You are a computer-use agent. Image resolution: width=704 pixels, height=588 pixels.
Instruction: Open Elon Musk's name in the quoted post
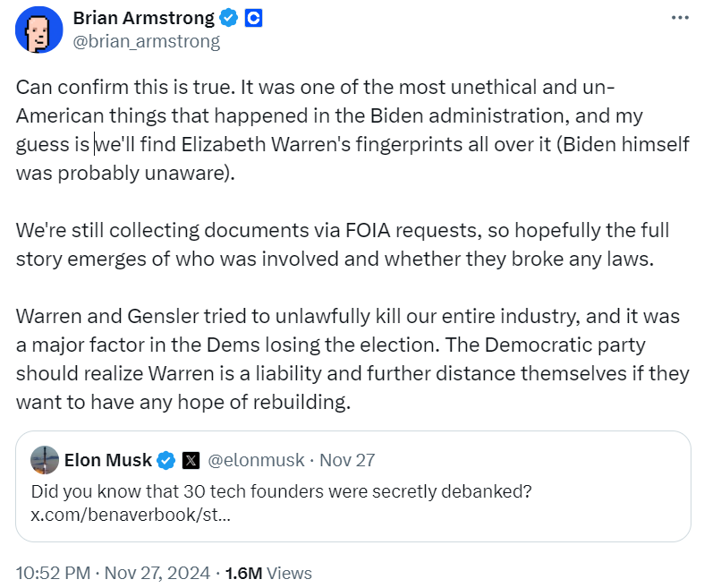coord(107,461)
